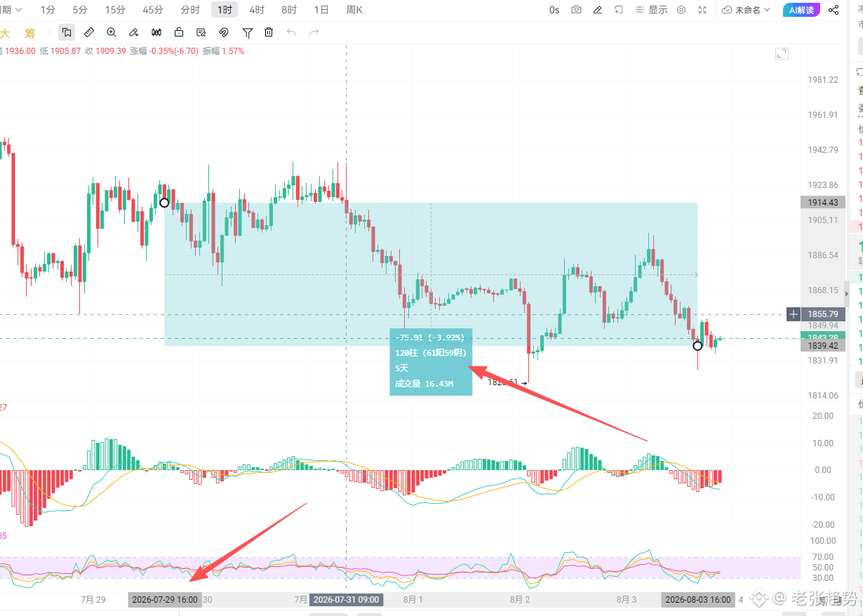Select the ruler measure tool
This screenshot has width=863, height=616.
[89, 32]
